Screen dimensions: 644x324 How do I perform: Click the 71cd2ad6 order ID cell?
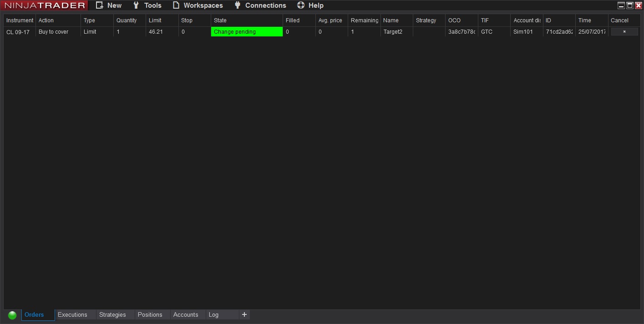pyautogui.click(x=559, y=32)
